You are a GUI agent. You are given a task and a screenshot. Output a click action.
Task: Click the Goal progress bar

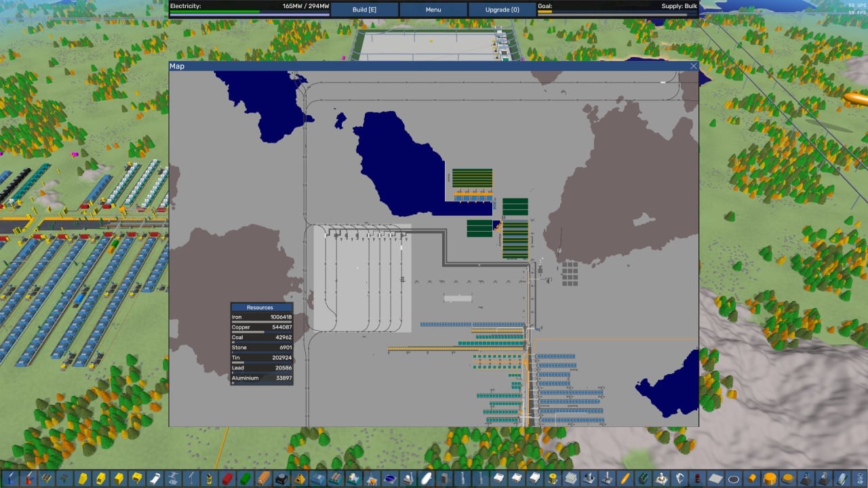coord(616,12)
